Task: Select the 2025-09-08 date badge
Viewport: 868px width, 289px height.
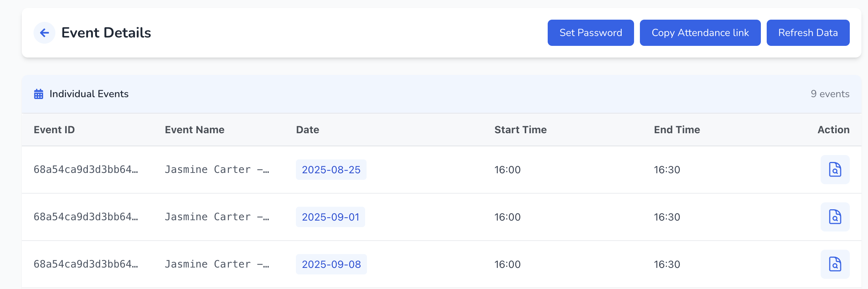Action: pos(331,264)
